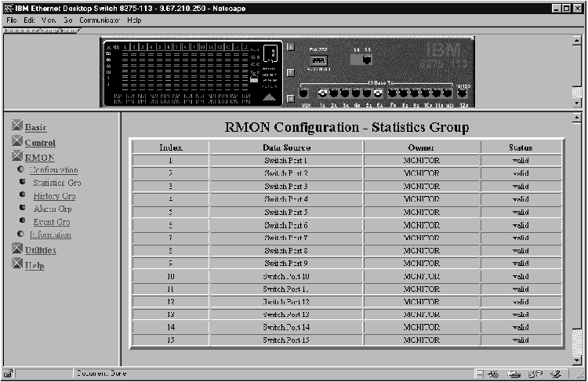Open the File menu
588x382 pixels.
[12, 19]
